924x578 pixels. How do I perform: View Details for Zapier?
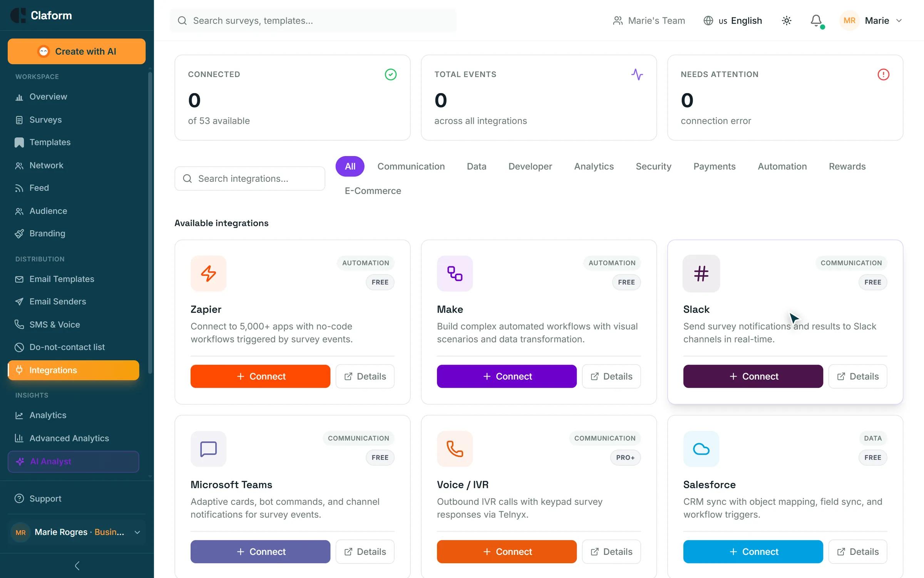365,376
